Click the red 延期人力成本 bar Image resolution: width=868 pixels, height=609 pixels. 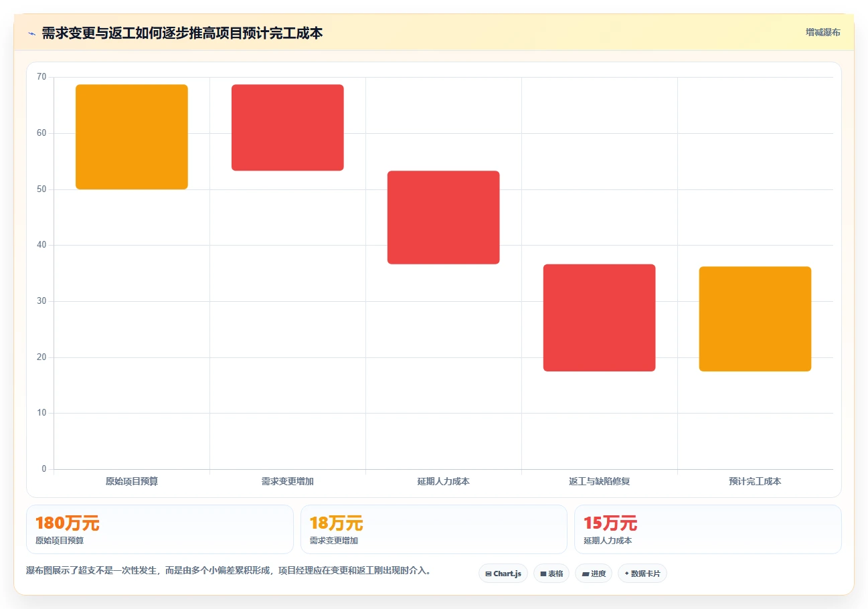[x=444, y=217]
